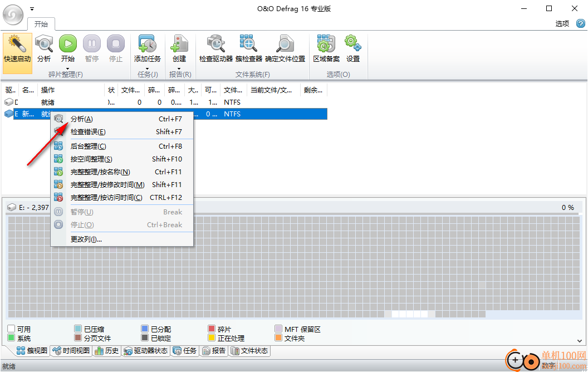
Task: Expand the 开始 button dropdown arrow
Action: [68, 68]
